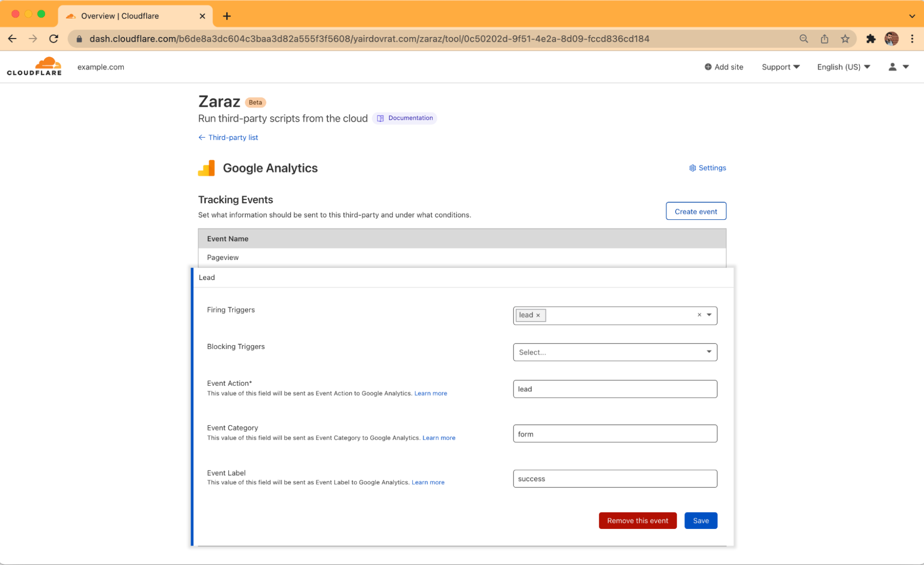Image resolution: width=924 pixels, height=565 pixels.
Task: Expand the Firing Triggers dropdown arrow
Action: pos(709,315)
